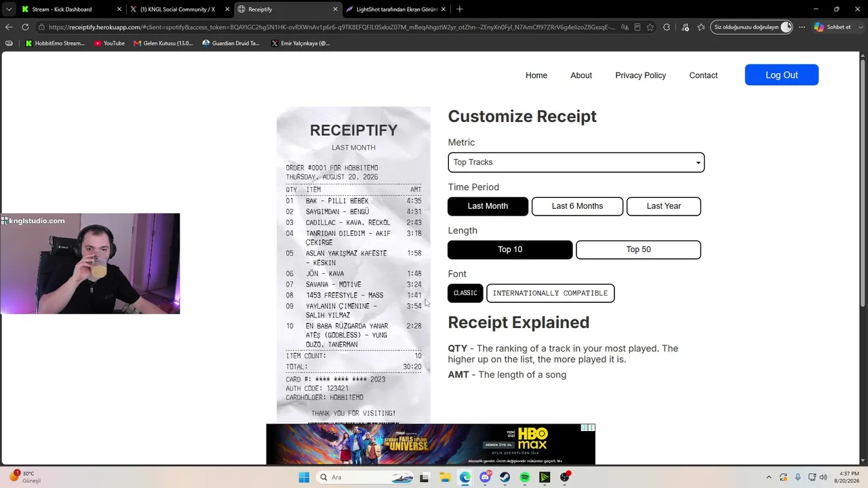This screenshot has width=868, height=488.
Task: Open the green-black app icon next to Spotify in taskbar
Action: click(545, 477)
